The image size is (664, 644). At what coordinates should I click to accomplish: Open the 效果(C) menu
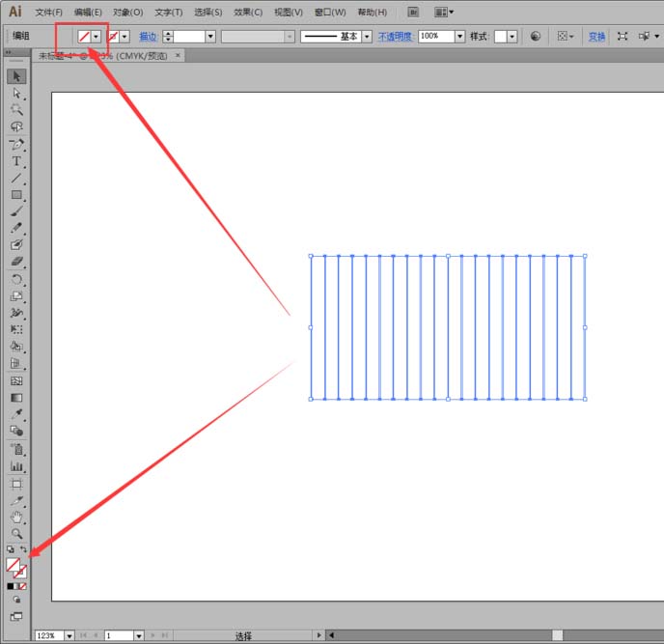coord(248,13)
